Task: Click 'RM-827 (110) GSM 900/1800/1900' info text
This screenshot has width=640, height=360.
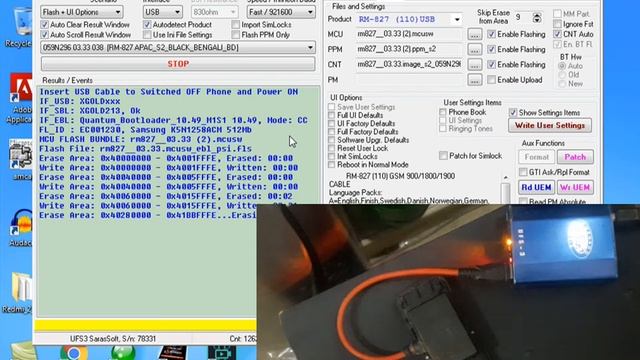Action: (400, 176)
